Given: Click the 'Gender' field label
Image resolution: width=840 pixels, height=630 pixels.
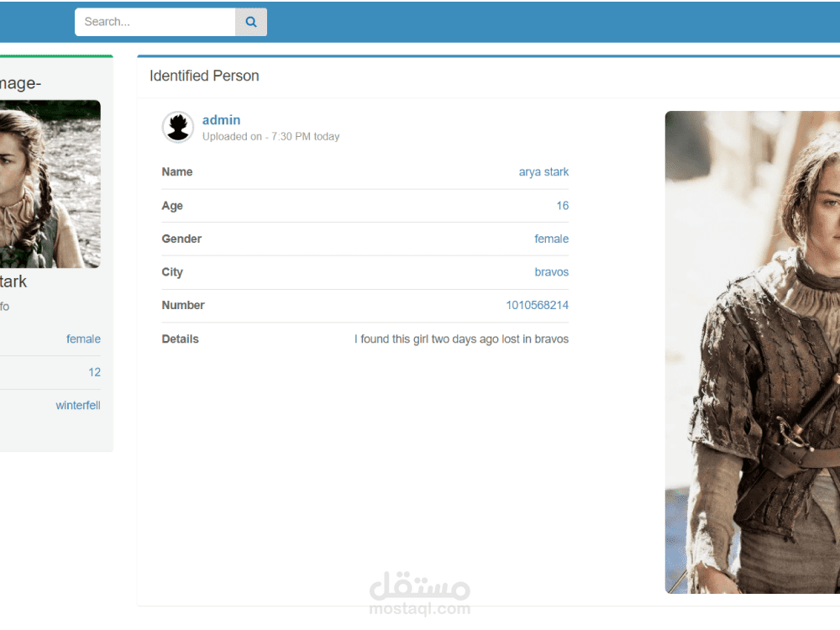Looking at the screenshot, I should click(x=181, y=239).
